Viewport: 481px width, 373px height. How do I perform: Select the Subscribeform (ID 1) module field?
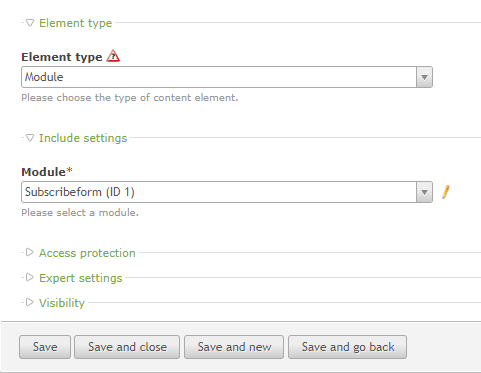coord(227,192)
